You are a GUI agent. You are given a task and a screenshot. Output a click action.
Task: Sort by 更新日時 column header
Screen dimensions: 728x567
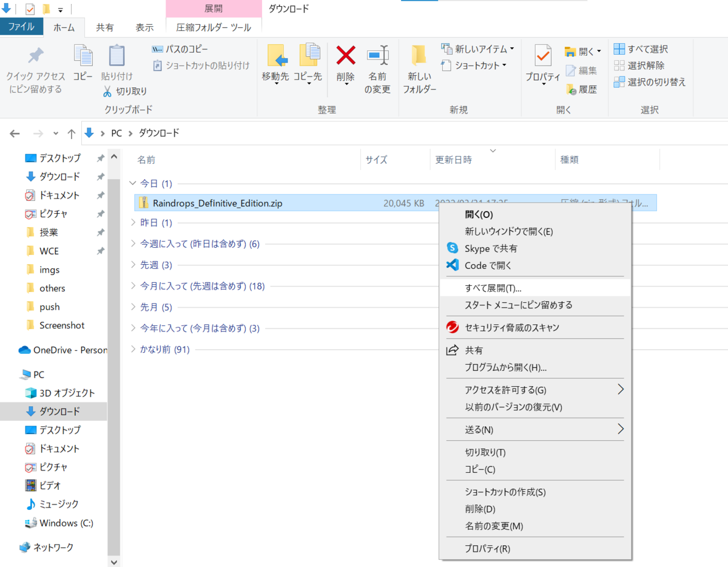tap(454, 160)
